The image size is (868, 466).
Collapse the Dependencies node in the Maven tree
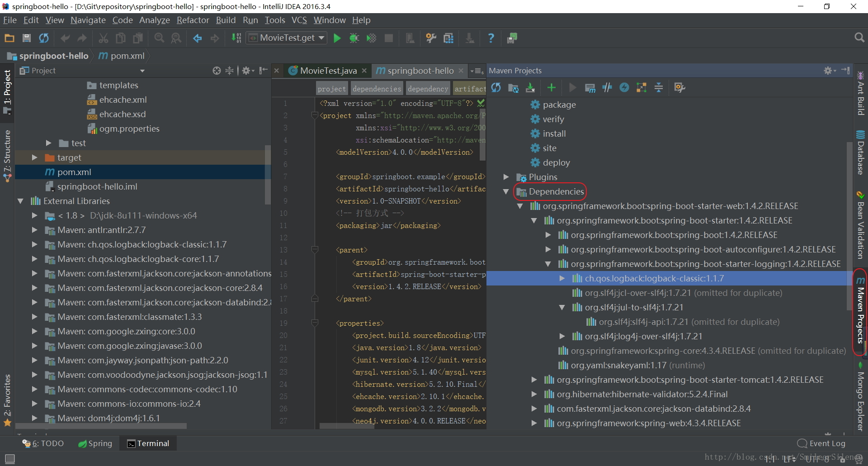tap(506, 191)
